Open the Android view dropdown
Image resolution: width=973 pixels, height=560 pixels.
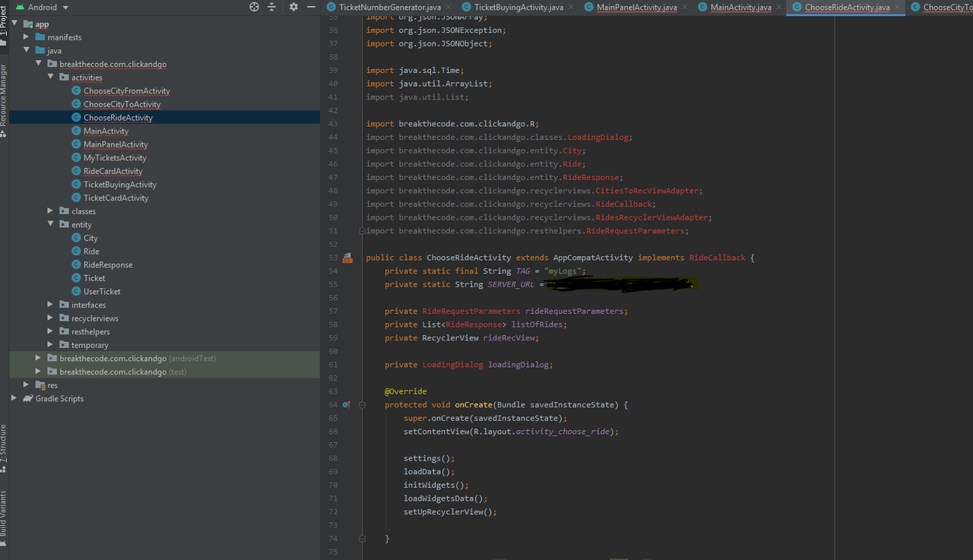[43, 7]
